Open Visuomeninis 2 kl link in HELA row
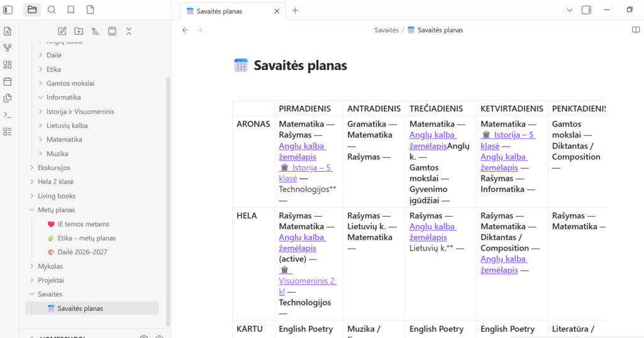Viewport: 644px width, 338px height. [307, 281]
